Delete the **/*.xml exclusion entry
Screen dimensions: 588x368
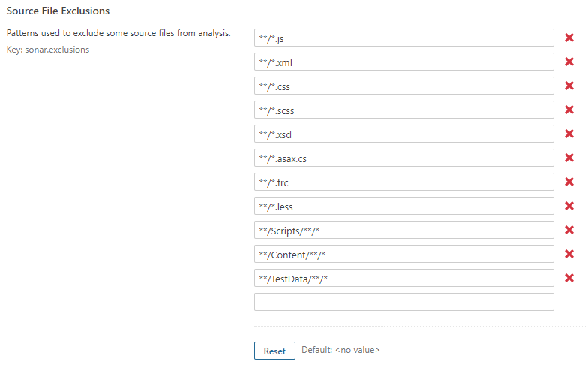(x=569, y=62)
